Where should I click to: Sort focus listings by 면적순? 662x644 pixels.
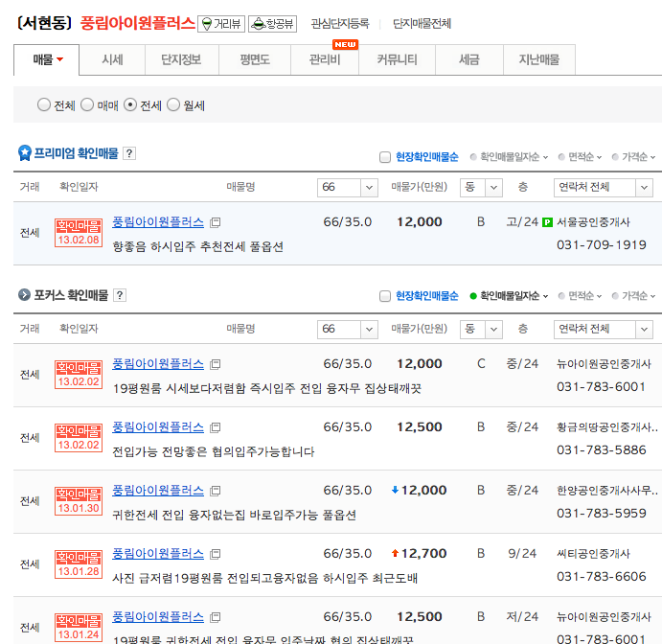(x=581, y=296)
